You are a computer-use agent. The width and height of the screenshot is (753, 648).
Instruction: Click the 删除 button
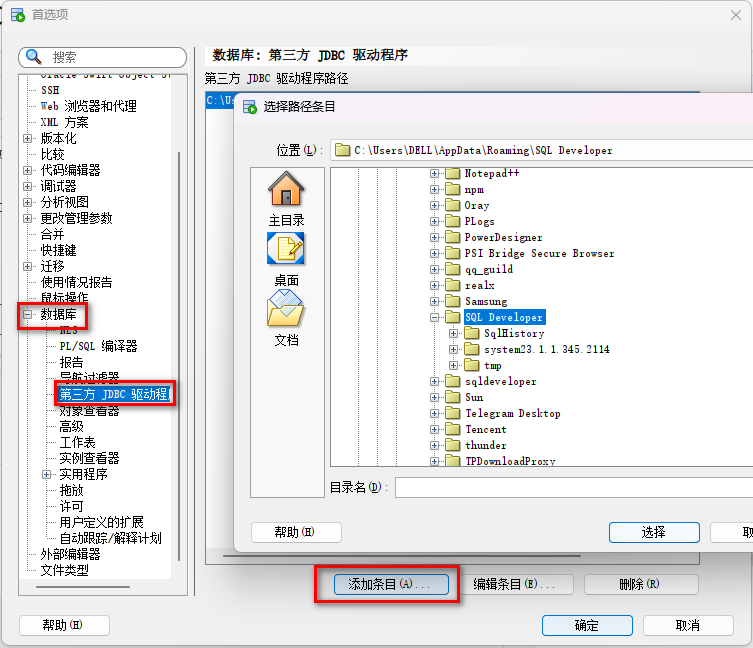pyautogui.click(x=641, y=584)
